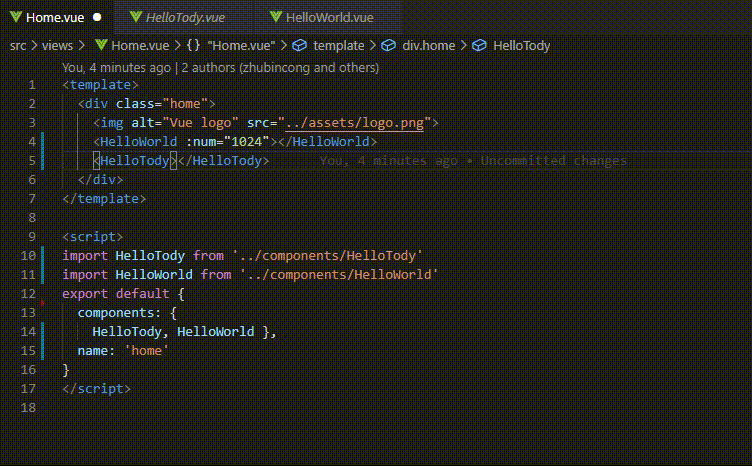Select views breadcrumb segment
This screenshot has width=752, height=466.
(57, 46)
